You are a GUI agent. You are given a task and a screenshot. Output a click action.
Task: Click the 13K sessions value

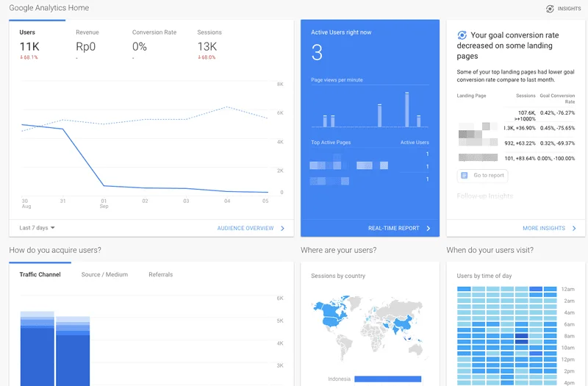207,46
